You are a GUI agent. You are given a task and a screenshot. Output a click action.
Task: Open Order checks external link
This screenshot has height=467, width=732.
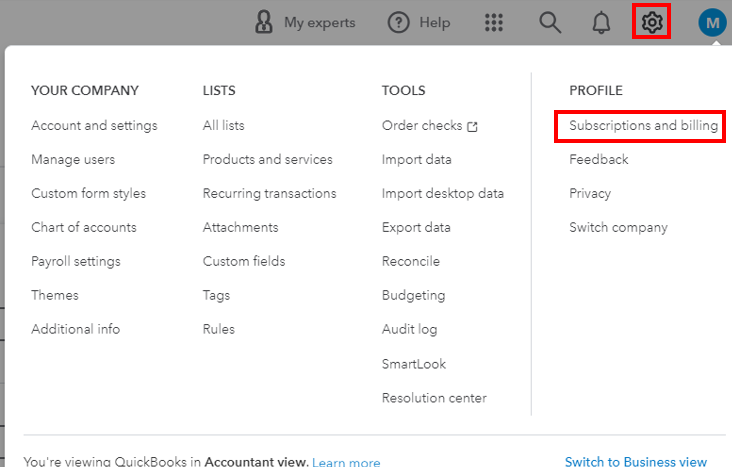tap(429, 126)
